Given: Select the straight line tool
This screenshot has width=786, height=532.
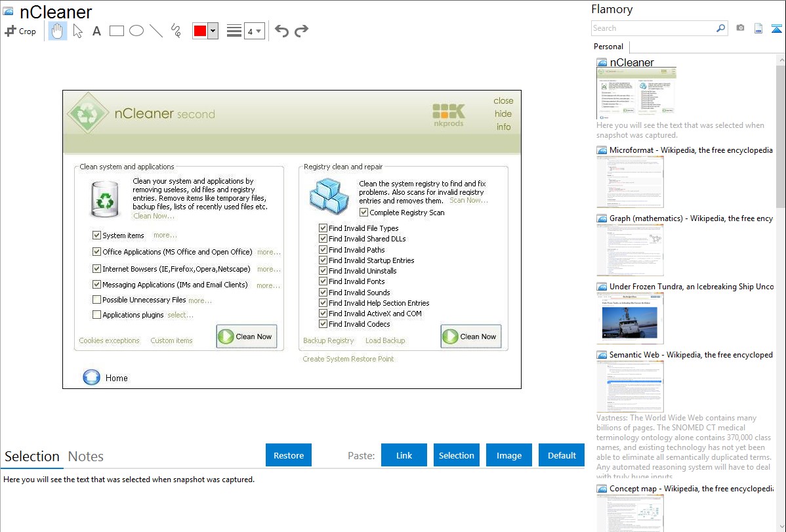Looking at the screenshot, I should click(x=156, y=31).
